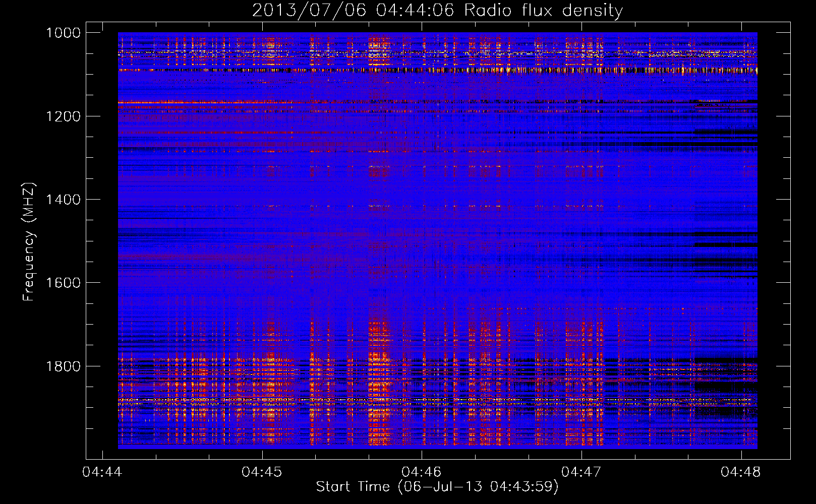This screenshot has width=816, height=504.
Task: Click the 04:48 time tick label
Action: (741, 472)
